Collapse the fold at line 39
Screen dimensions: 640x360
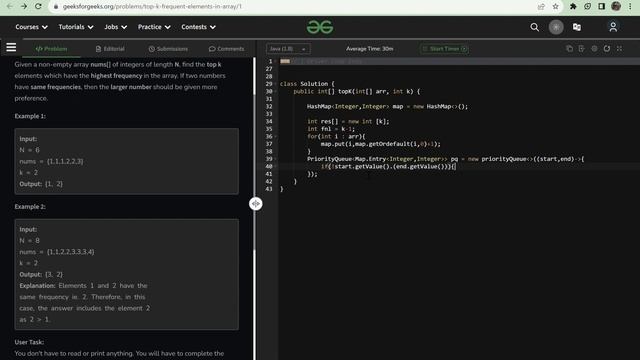click(276, 159)
